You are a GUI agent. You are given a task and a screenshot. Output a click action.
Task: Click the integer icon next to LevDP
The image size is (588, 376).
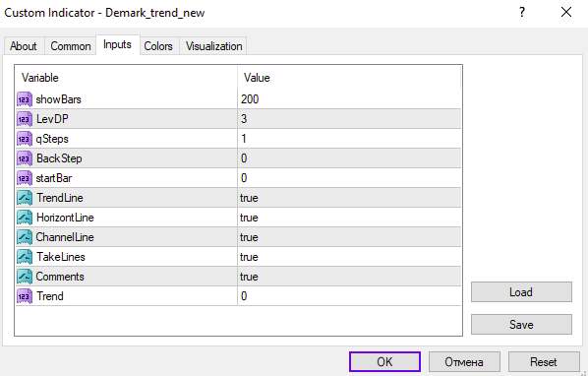pos(25,119)
